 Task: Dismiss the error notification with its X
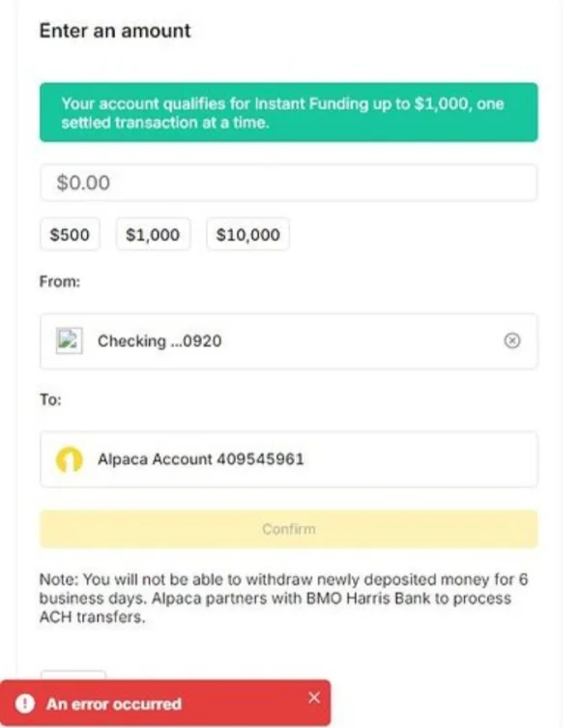312,697
